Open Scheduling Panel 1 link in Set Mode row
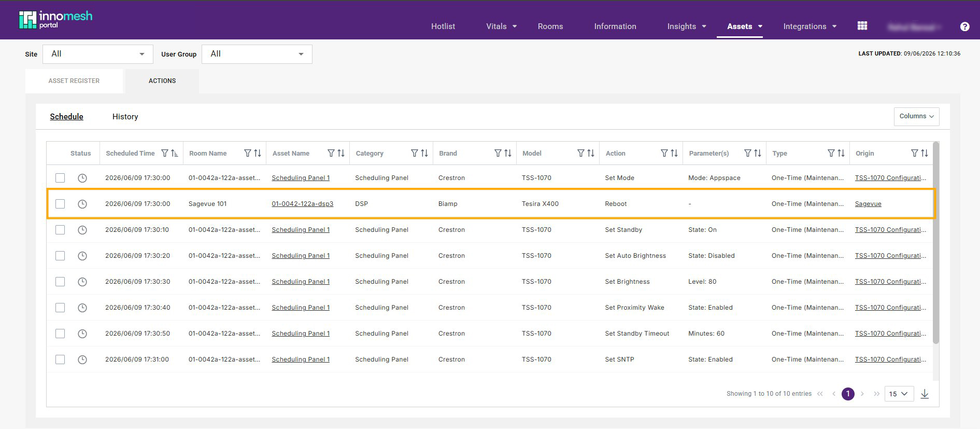Image resolution: width=980 pixels, height=429 pixels. pyautogui.click(x=301, y=178)
